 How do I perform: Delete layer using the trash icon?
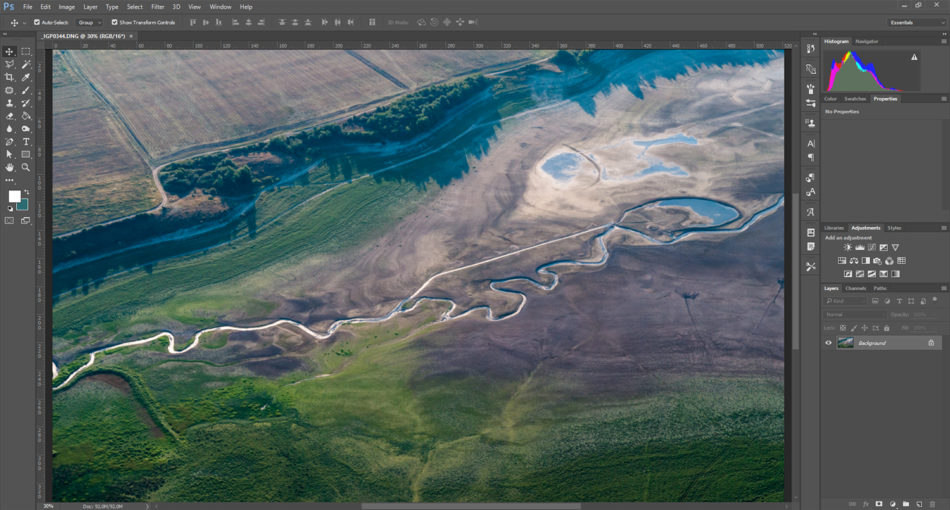pos(933,503)
